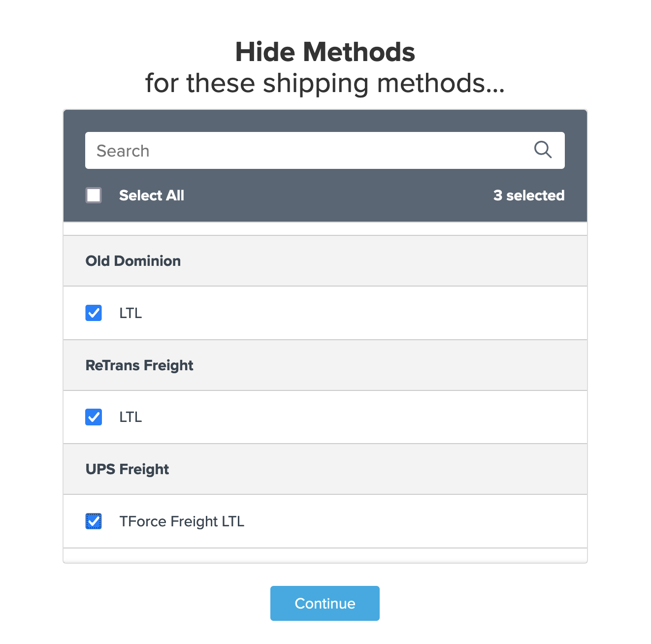Click the partial row below TForce Freight LTL
The width and height of the screenshot is (651, 644).
pyautogui.click(x=325, y=555)
